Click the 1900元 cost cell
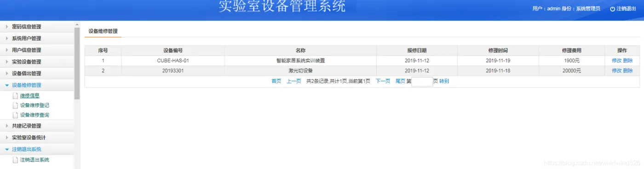 pyautogui.click(x=572, y=60)
